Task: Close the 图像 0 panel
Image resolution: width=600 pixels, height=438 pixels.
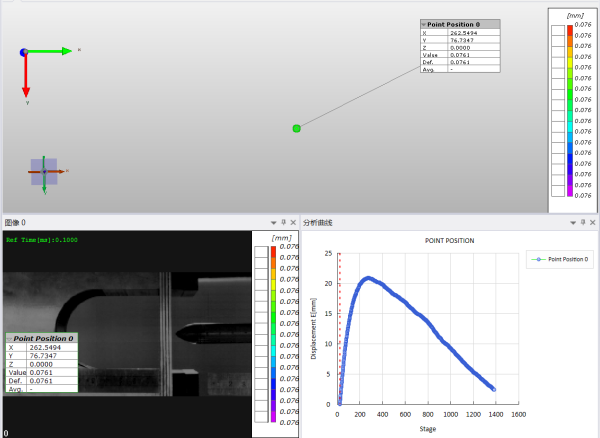Action: point(293,222)
